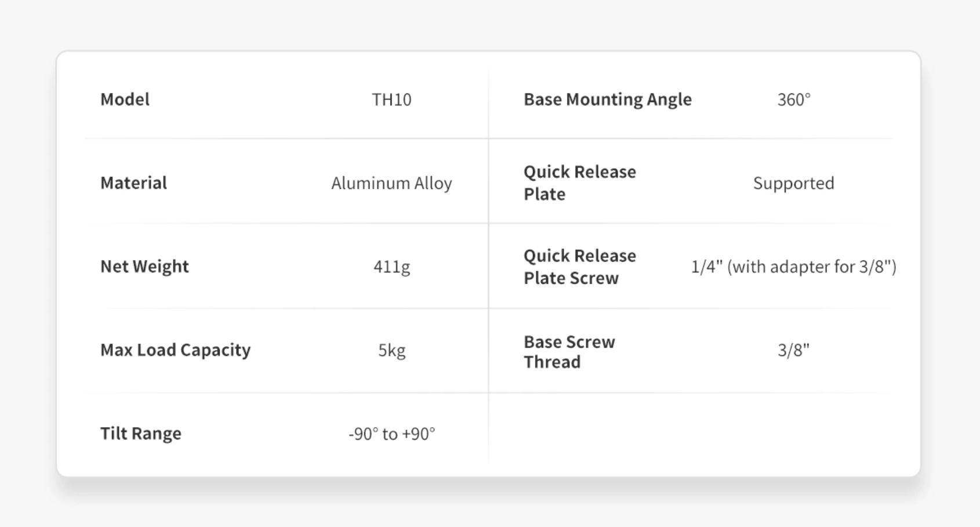This screenshot has height=527, width=980.
Task: Click the Quick Release Plate label
Action: click(x=580, y=183)
